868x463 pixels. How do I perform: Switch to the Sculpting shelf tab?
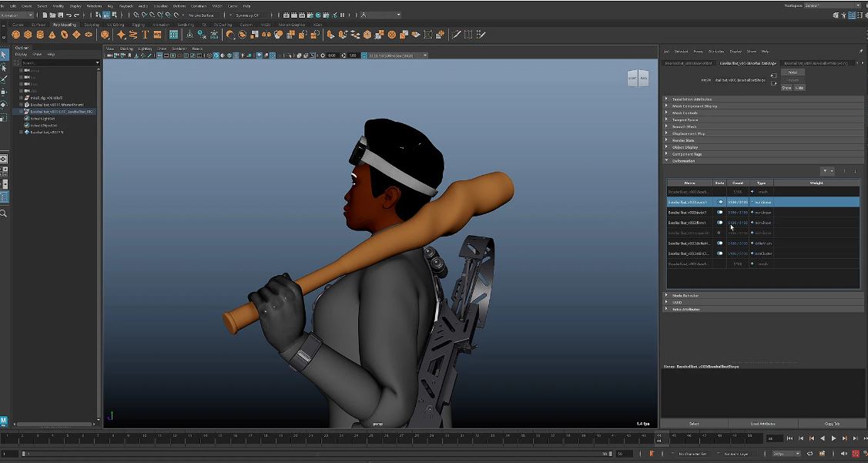coord(92,25)
